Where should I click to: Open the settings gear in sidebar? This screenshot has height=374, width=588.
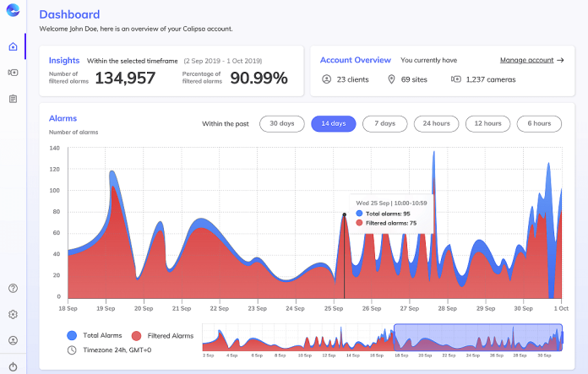[x=13, y=314]
